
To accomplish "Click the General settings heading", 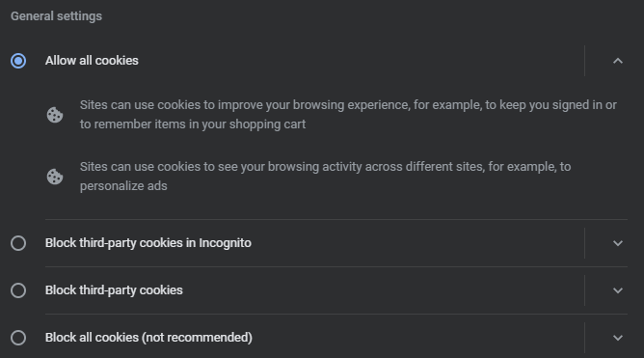I will click(x=56, y=16).
